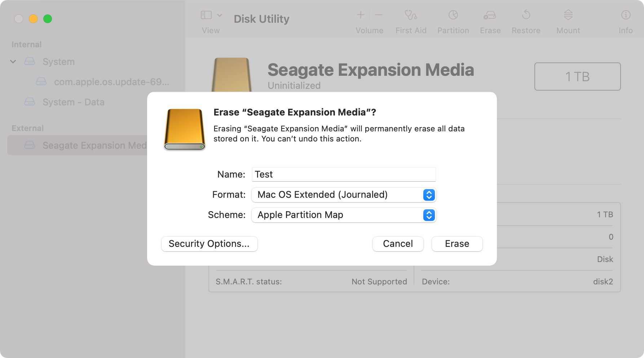Select the Seagate Expansion Media title

pyautogui.click(x=371, y=70)
